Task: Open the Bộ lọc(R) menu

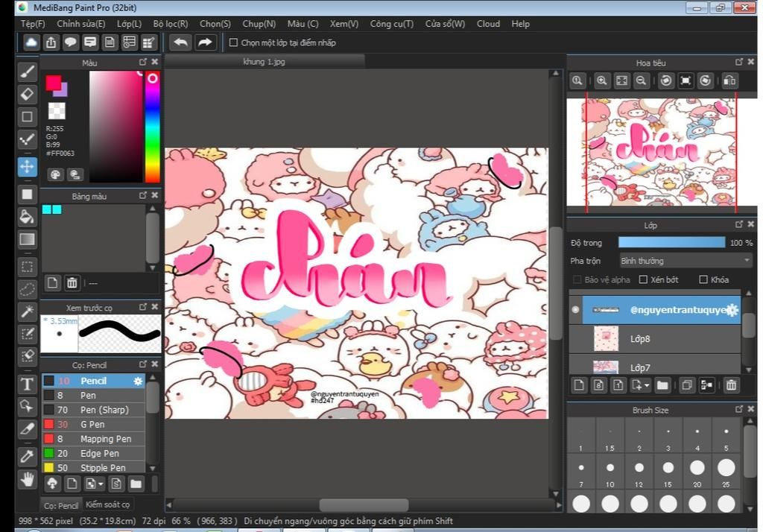Action: [171, 23]
